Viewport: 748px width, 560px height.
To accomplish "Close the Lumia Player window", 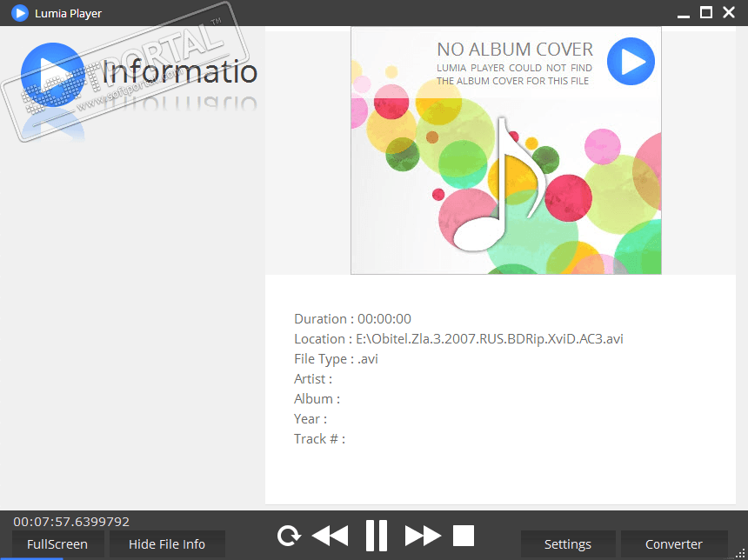I will [729, 12].
